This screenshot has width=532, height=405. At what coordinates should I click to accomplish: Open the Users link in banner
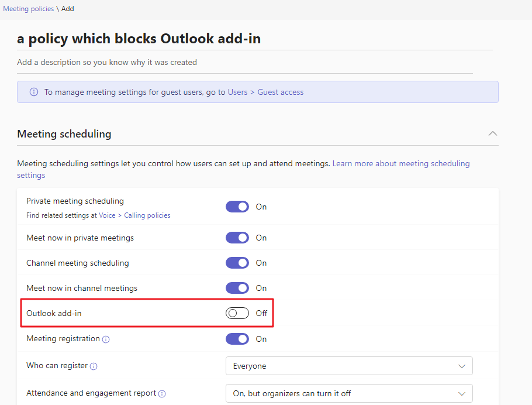(x=237, y=92)
